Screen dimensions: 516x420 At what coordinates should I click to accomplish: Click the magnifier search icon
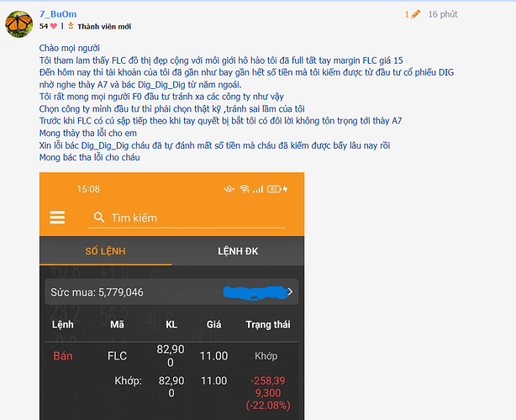coord(99,218)
